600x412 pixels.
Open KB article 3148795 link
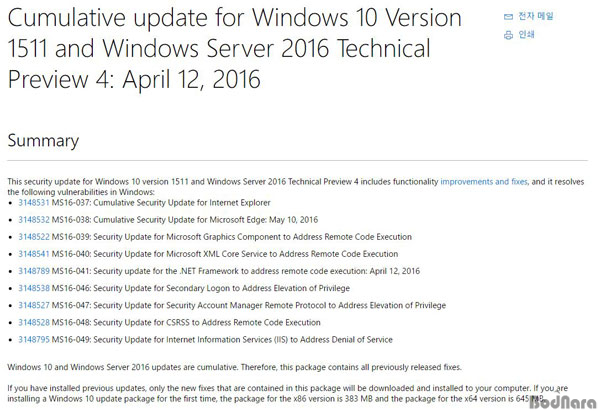34,340
